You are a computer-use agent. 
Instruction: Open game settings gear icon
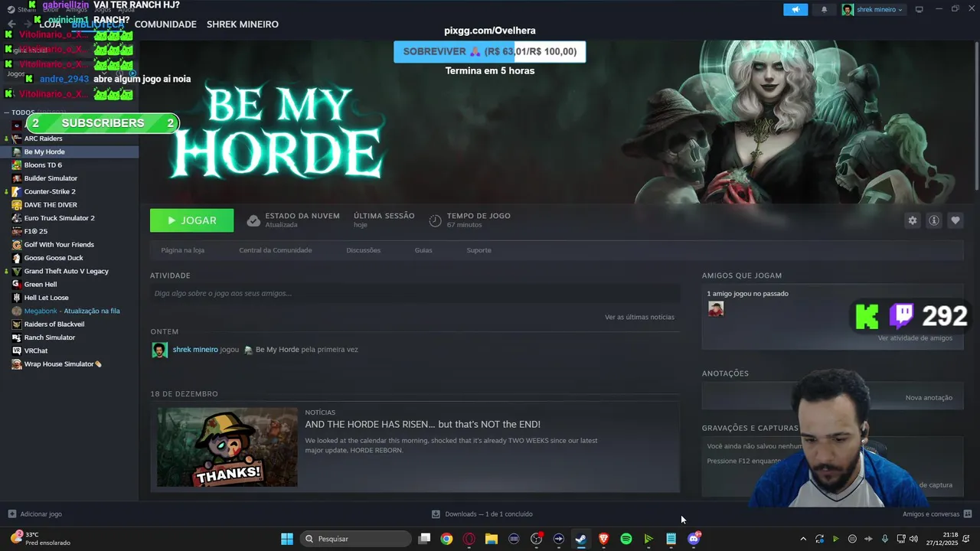click(x=912, y=220)
